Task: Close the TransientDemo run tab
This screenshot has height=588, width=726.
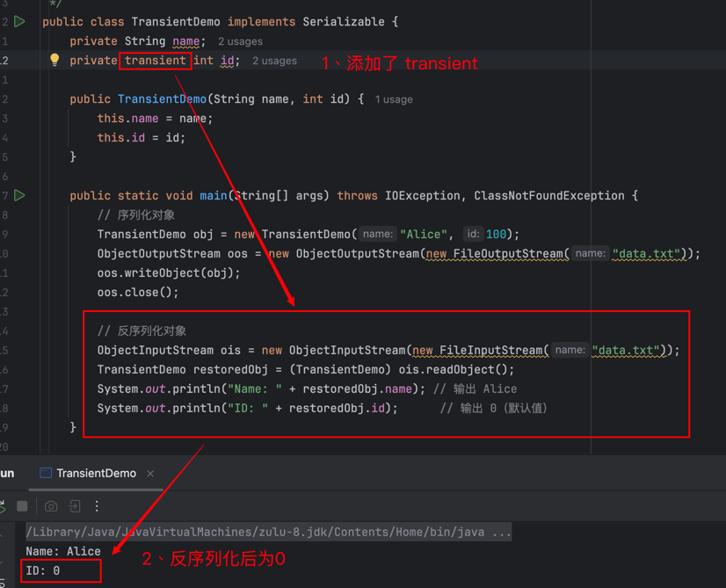Action: pos(150,473)
